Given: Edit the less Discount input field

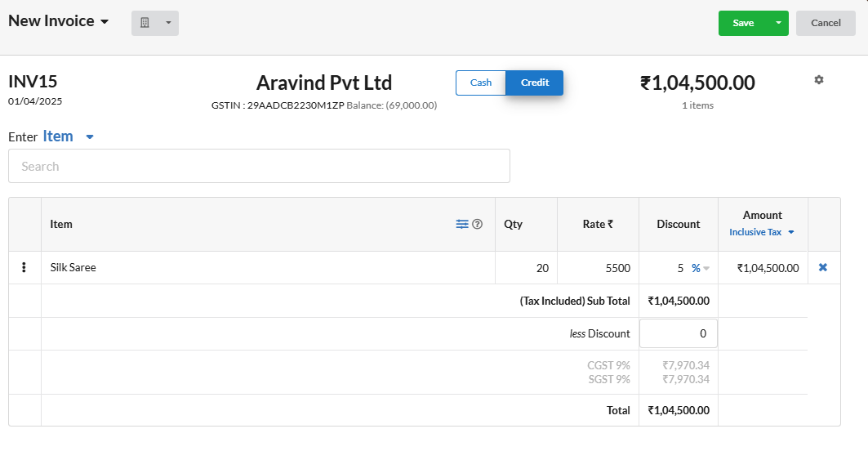Looking at the screenshot, I should (678, 333).
